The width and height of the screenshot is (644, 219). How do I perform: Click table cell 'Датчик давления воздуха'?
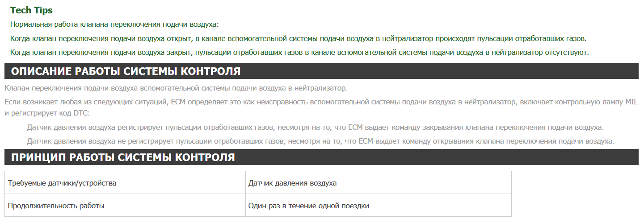point(379,183)
